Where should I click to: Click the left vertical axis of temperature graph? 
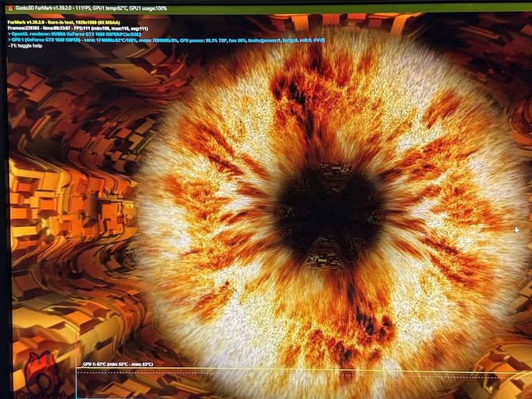pos(76,381)
